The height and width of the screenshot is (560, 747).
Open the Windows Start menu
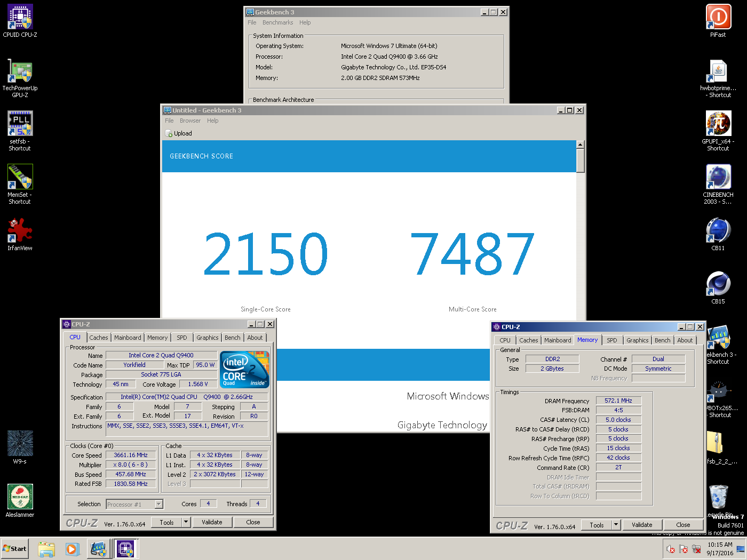tap(14, 549)
